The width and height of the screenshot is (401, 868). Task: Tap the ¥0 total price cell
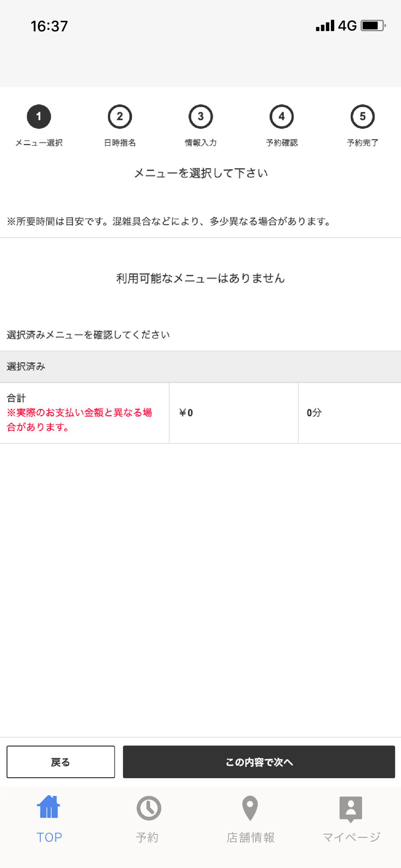(233, 413)
